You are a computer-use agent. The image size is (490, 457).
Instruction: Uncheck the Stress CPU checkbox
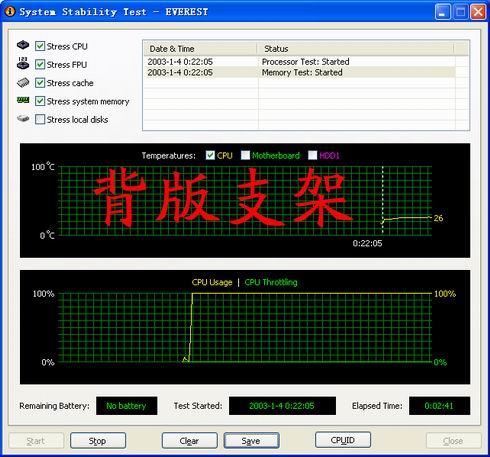click(40, 46)
